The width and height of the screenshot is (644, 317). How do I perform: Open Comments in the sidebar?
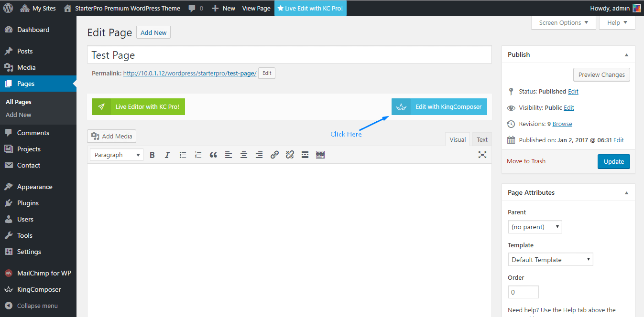[x=38, y=133]
